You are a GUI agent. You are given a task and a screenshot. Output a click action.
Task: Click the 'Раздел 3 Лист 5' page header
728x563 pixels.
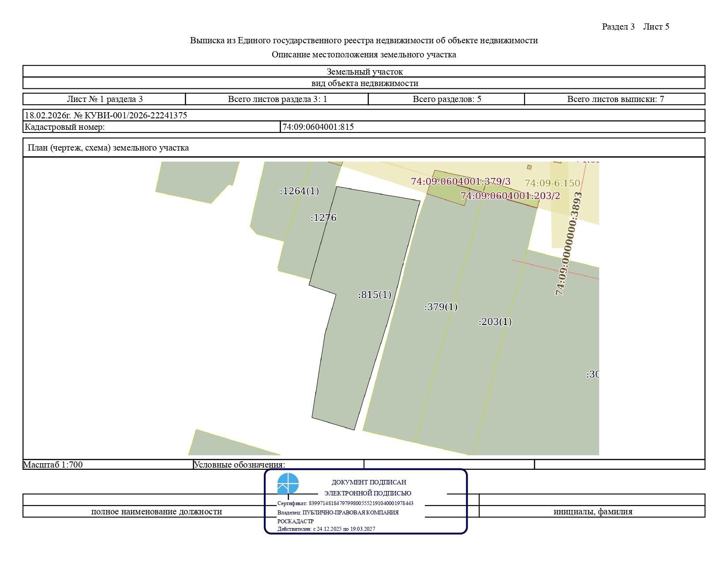click(635, 26)
